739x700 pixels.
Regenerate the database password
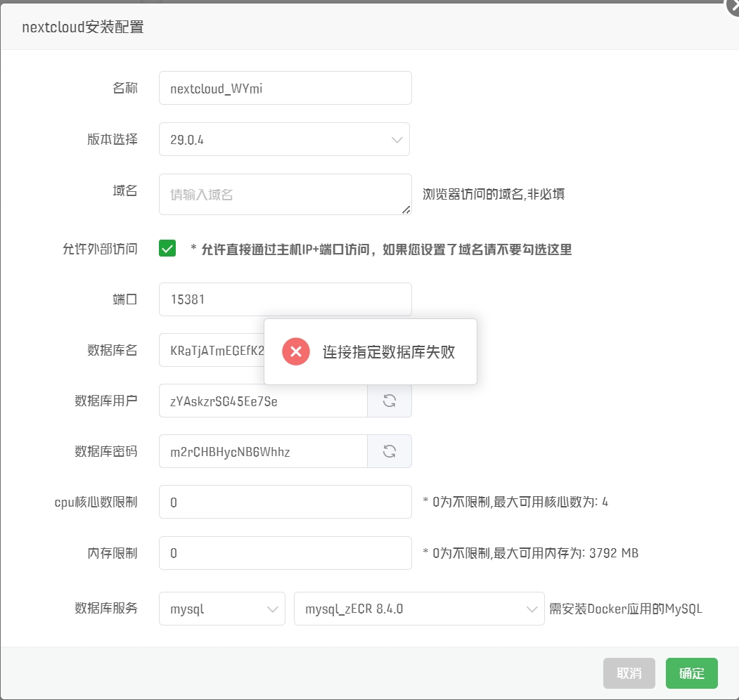click(390, 451)
